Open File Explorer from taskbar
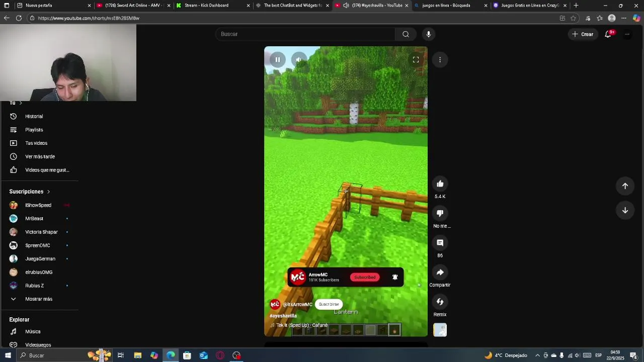Screen dimensions: 644x362 tap(137, 355)
